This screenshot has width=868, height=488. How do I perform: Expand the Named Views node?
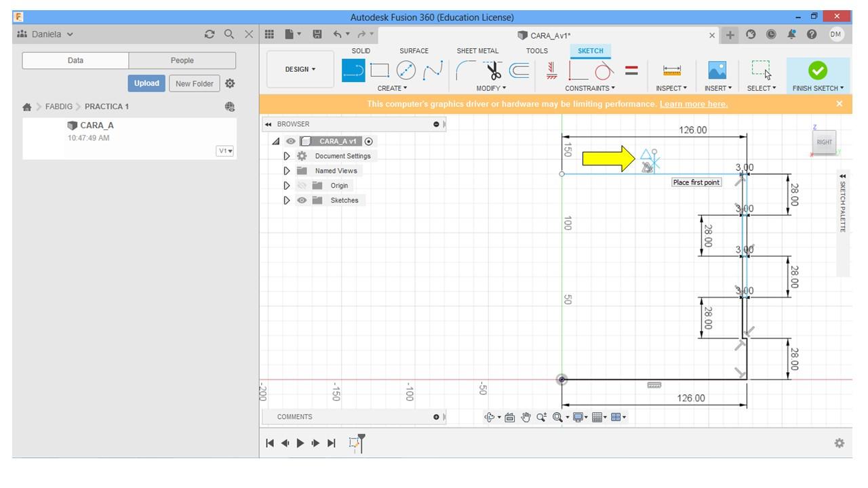[287, 171]
